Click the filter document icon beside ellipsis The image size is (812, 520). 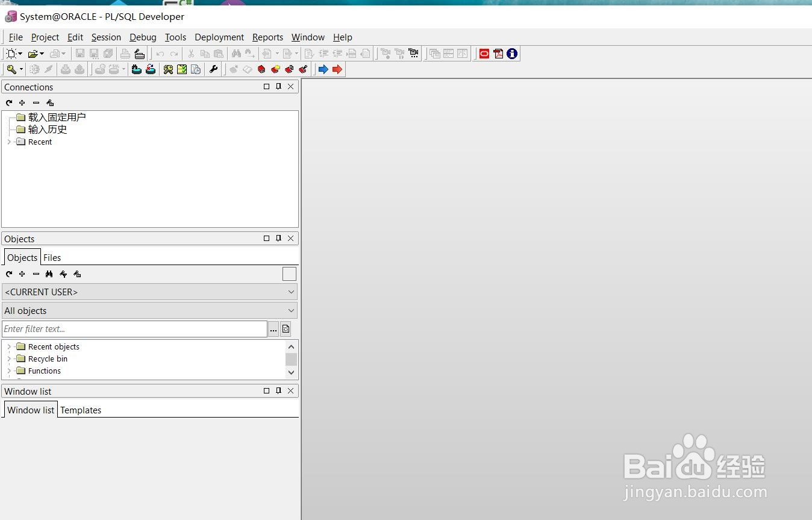[286, 329]
